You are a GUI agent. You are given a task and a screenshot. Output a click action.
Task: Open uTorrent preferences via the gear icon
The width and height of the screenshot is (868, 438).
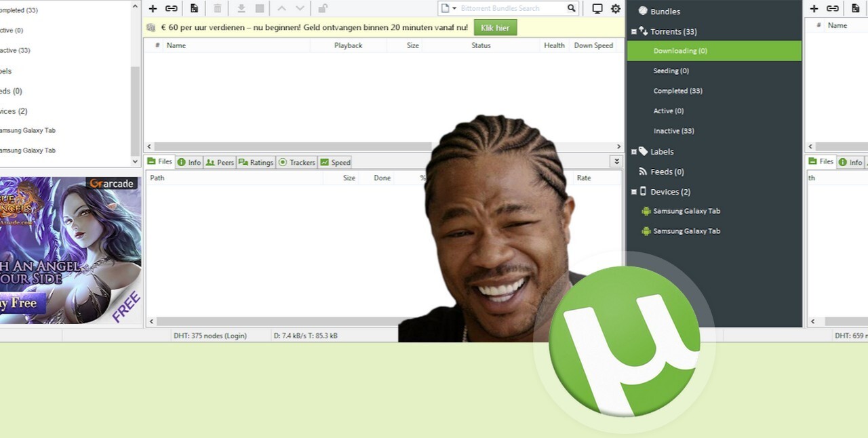click(x=616, y=8)
